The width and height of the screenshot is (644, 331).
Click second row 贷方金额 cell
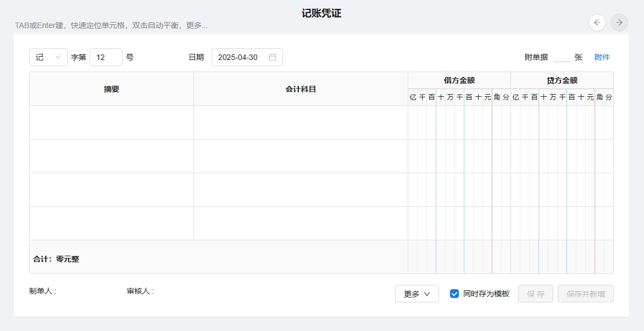pos(562,156)
